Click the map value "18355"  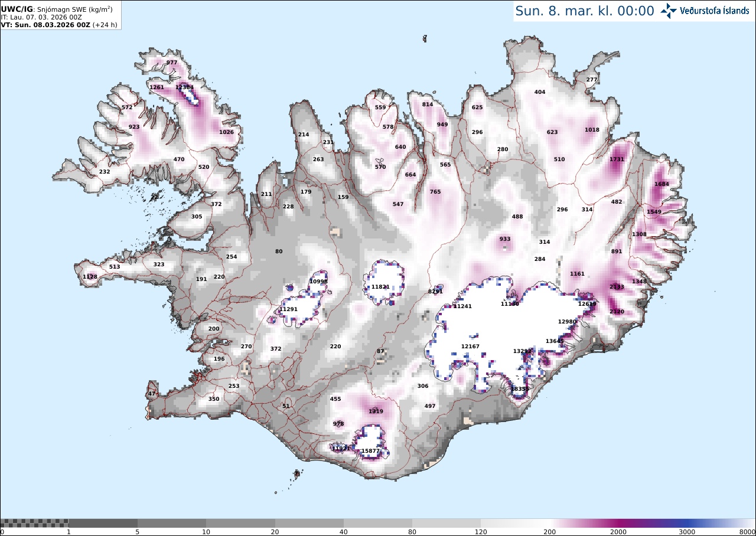tap(520, 390)
